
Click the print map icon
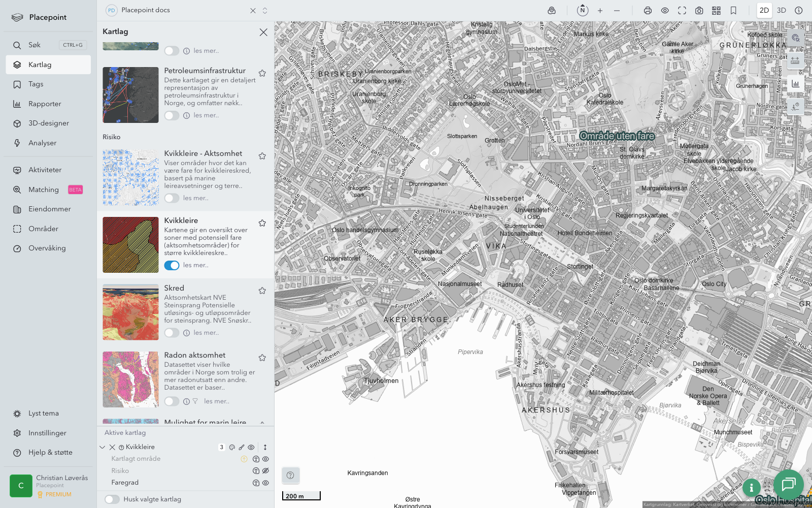click(x=648, y=11)
